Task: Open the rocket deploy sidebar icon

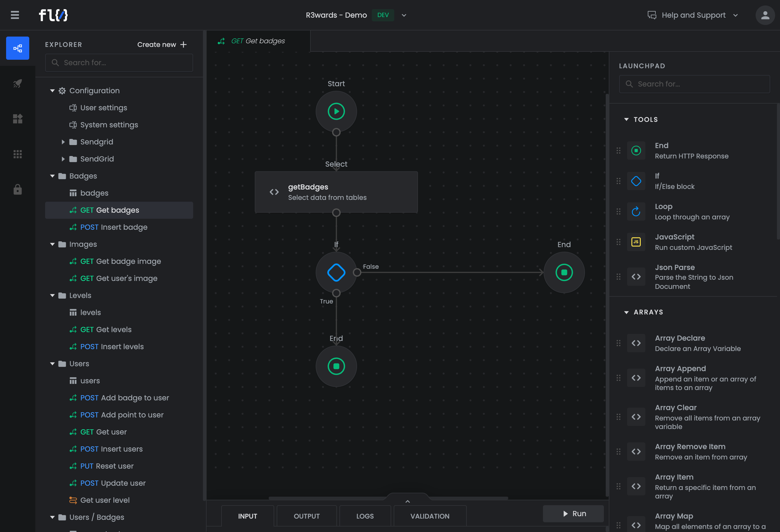Action: (x=17, y=83)
